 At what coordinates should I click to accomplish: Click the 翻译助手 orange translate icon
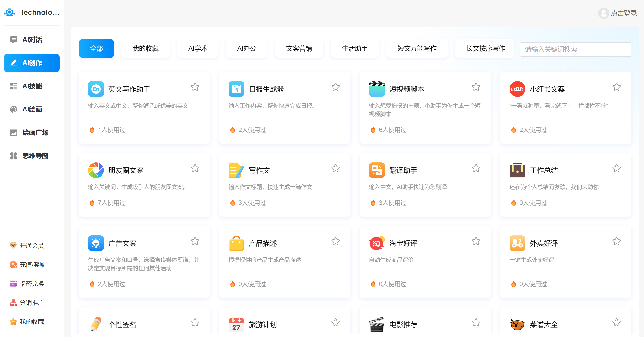click(377, 170)
